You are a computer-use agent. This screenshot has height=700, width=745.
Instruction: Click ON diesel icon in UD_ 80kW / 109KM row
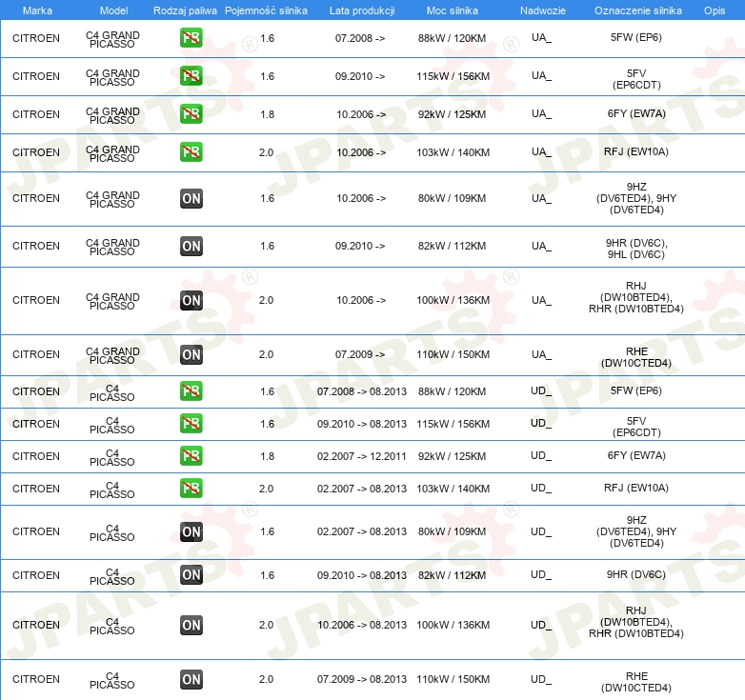click(x=191, y=531)
